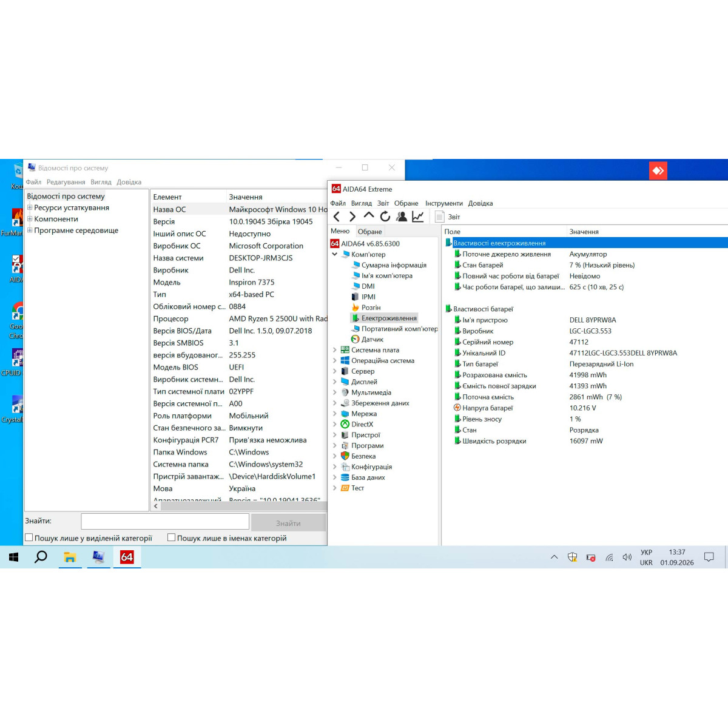
Task: Open the AIDA64 graph chart toolbar icon
Action: (x=418, y=217)
